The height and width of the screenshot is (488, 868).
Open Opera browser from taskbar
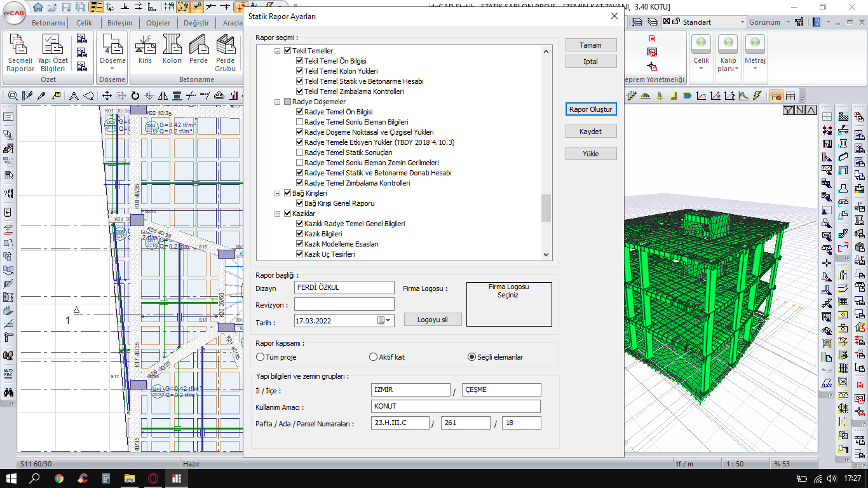click(153, 478)
